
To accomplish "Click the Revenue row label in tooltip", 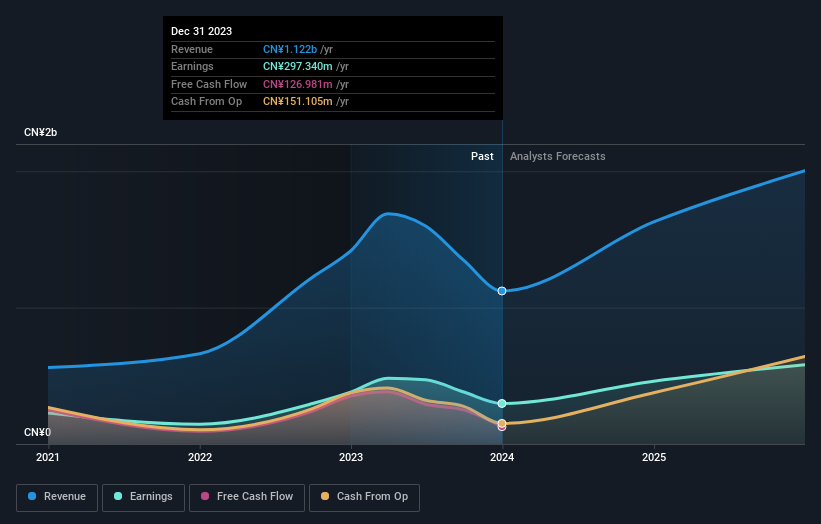I will click(192, 49).
